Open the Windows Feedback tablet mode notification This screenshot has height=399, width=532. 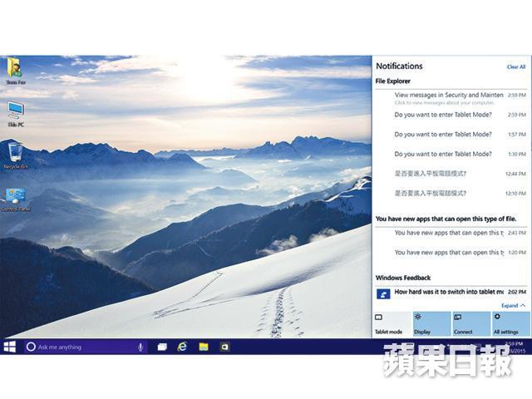[449, 293]
